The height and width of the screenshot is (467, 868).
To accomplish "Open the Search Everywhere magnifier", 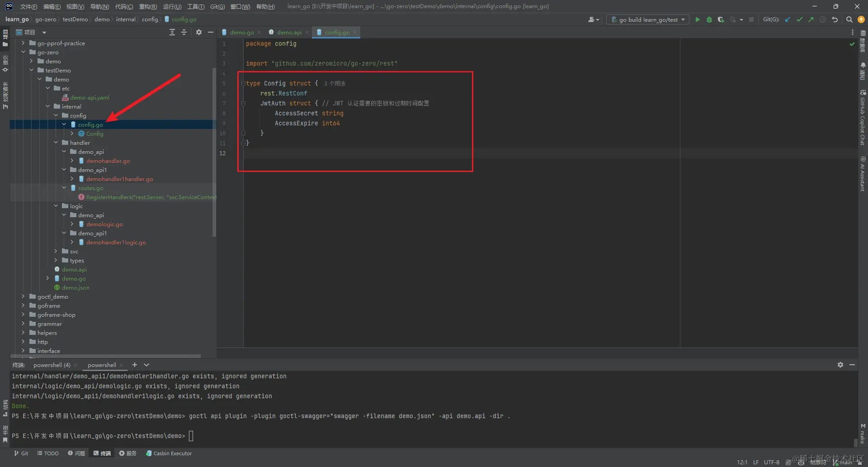I will coord(849,19).
